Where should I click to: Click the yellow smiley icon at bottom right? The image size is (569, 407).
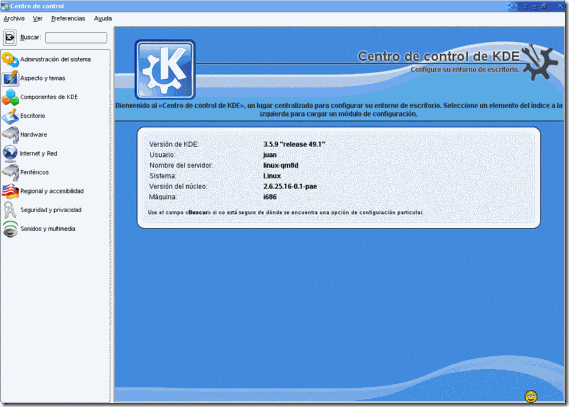click(531, 396)
